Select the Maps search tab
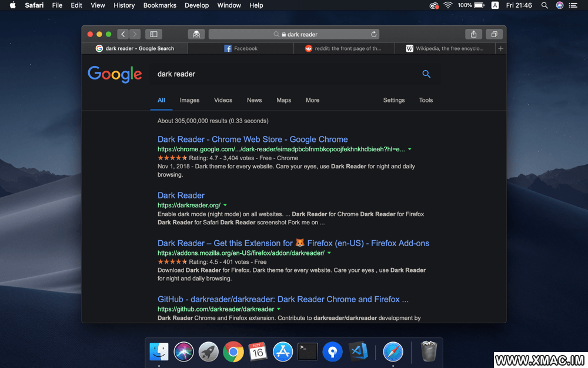588x368 pixels. (283, 100)
